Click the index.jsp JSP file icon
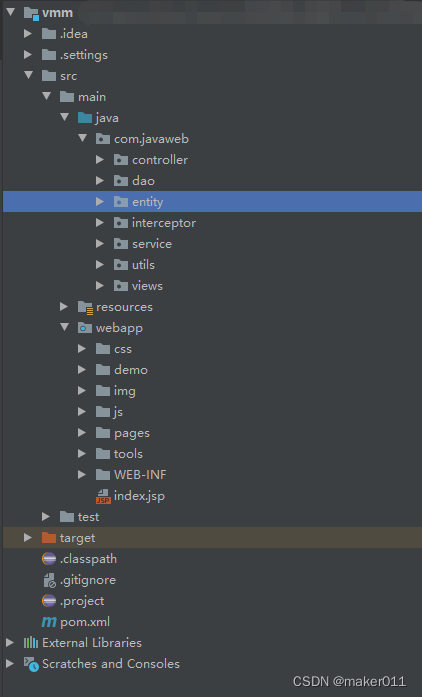The width and height of the screenshot is (422, 697). [x=103, y=496]
